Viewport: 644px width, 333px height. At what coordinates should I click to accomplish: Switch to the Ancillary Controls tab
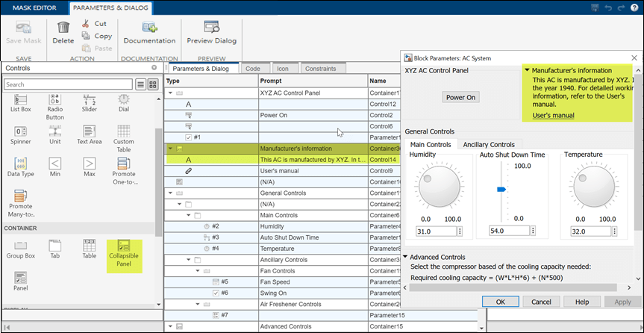pyautogui.click(x=489, y=144)
